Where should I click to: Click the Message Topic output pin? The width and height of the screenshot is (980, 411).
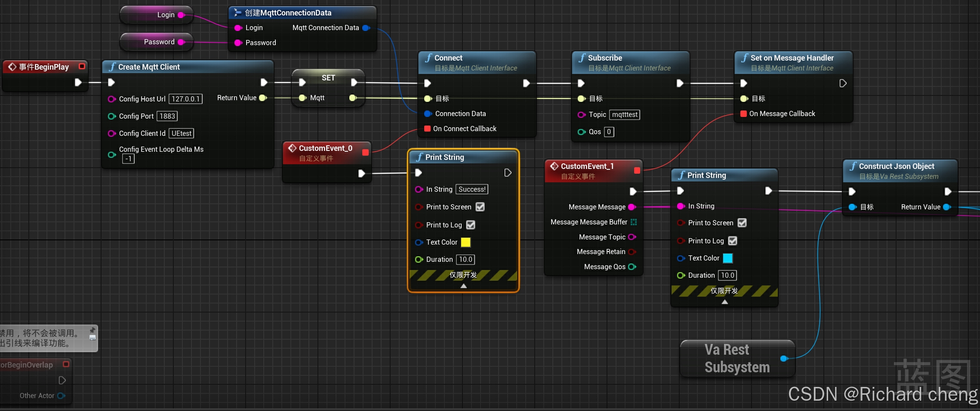click(632, 237)
